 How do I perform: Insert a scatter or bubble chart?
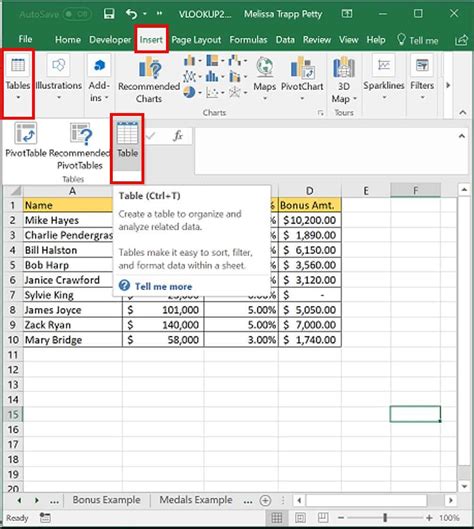pyautogui.click(x=215, y=92)
